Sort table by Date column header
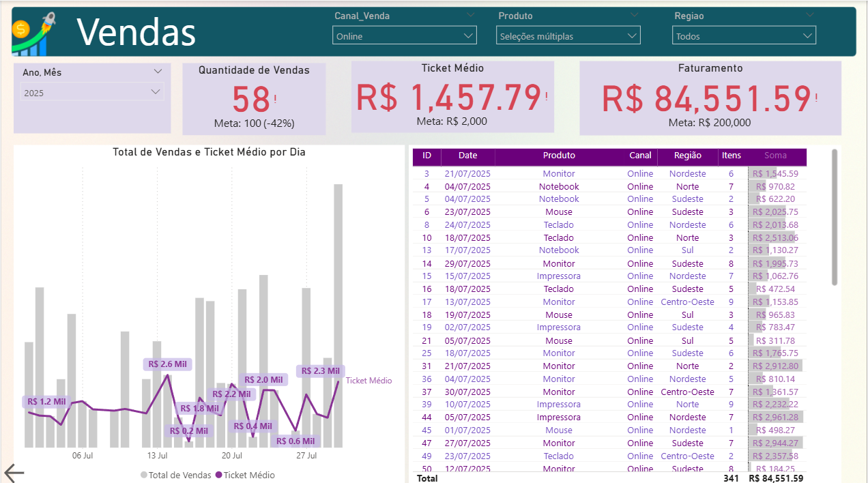This screenshot has height=483, width=868. (x=468, y=156)
